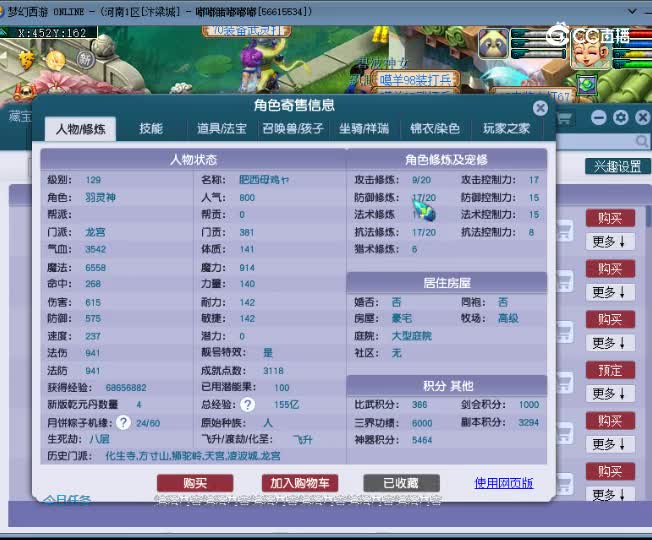Click the 历史门派 list of sects
This screenshot has width=652, height=540.
(193, 456)
